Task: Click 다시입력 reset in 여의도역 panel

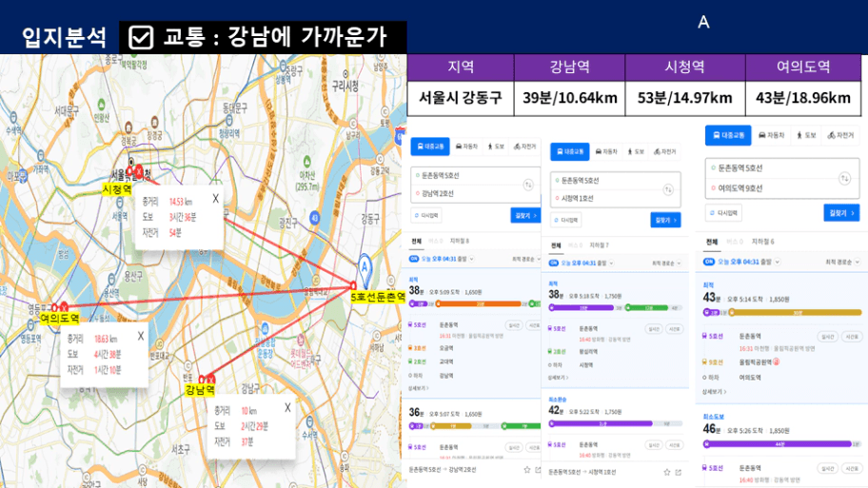Action: [723, 212]
